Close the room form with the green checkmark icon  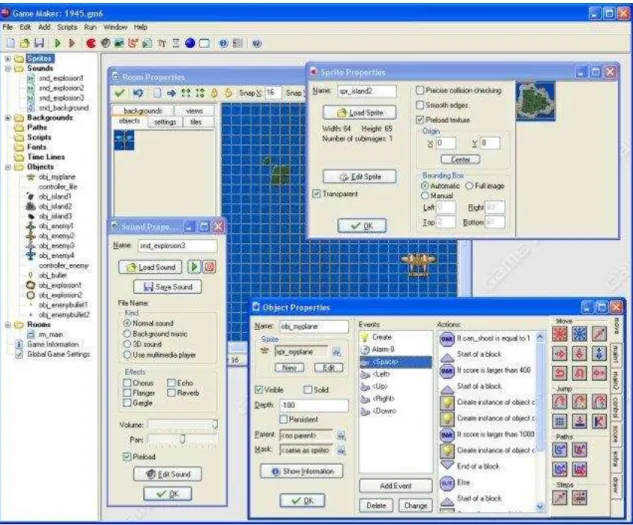tap(119, 93)
